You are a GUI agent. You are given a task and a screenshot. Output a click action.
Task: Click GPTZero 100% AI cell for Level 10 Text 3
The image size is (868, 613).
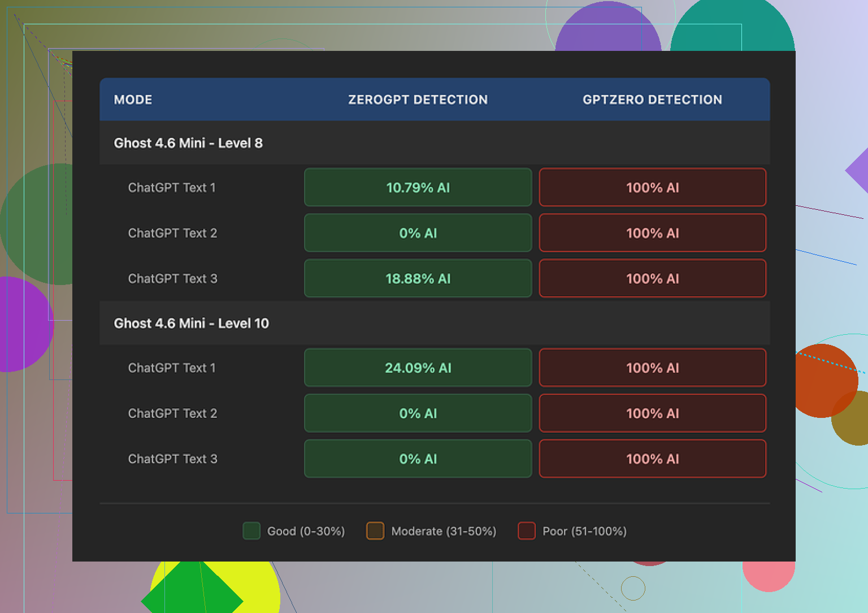click(x=652, y=459)
